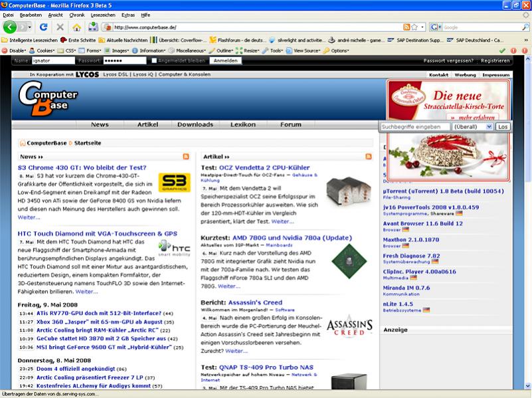The width and height of the screenshot is (532, 398).
Task: Open the Assassin's Creed logo image
Action: pos(349,326)
